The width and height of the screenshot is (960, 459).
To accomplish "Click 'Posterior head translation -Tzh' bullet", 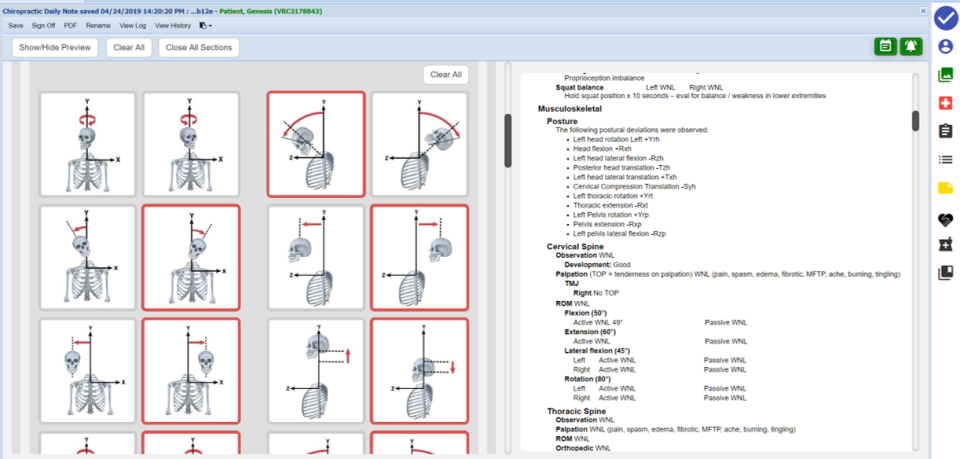I will (x=617, y=168).
